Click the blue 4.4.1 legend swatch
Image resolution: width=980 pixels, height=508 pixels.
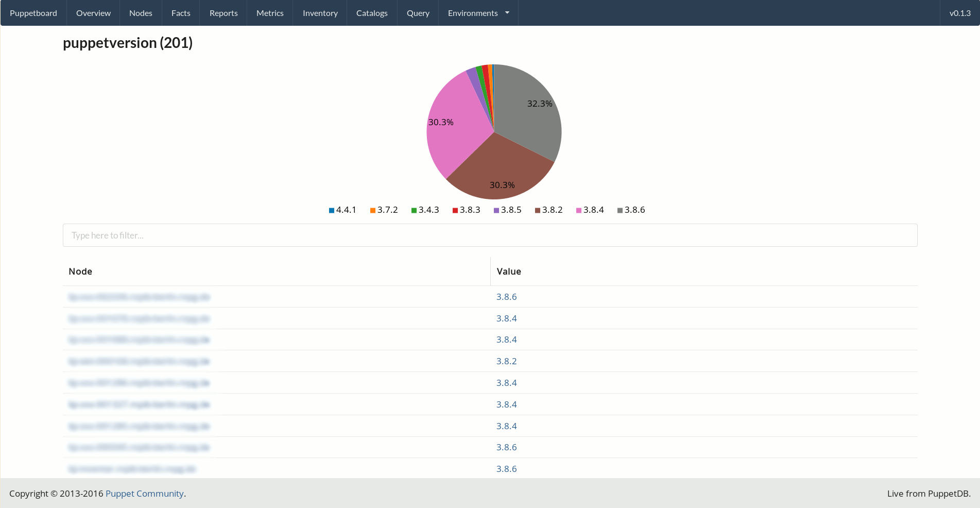pos(332,210)
